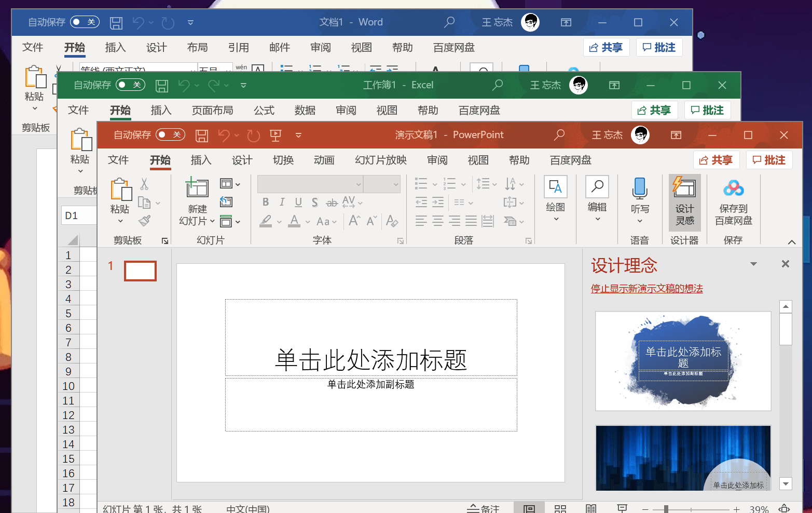The width and height of the screenshot is (812, 513).
Task: Center align text in PowerPoint paragraph group
Action: pos(438,221)
